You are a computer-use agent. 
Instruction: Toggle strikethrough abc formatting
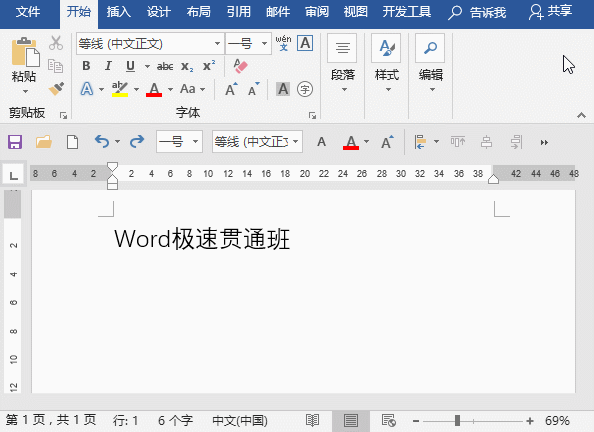point(165,66)
